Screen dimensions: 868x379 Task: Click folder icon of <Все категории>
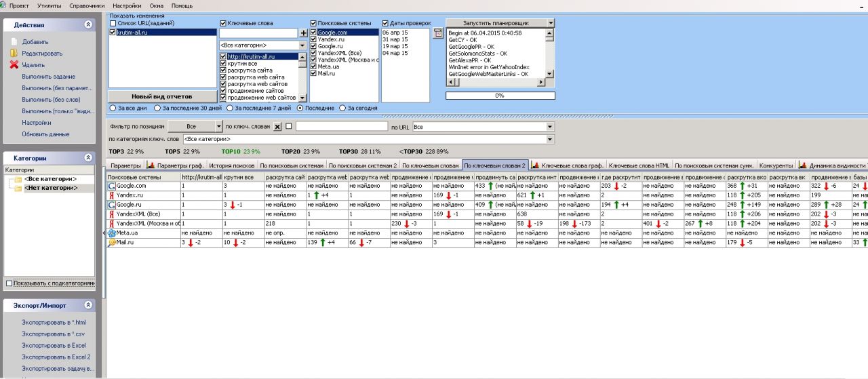pos(17,179)
